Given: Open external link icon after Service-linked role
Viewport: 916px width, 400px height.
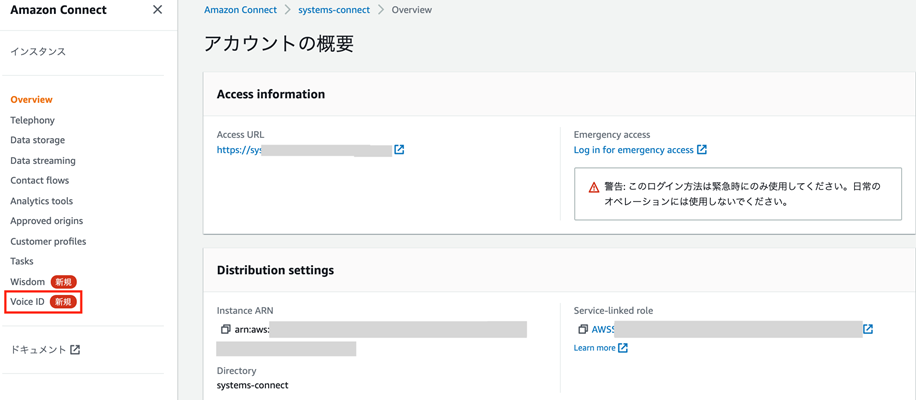Looking at the screenshot, I should 868,329.
